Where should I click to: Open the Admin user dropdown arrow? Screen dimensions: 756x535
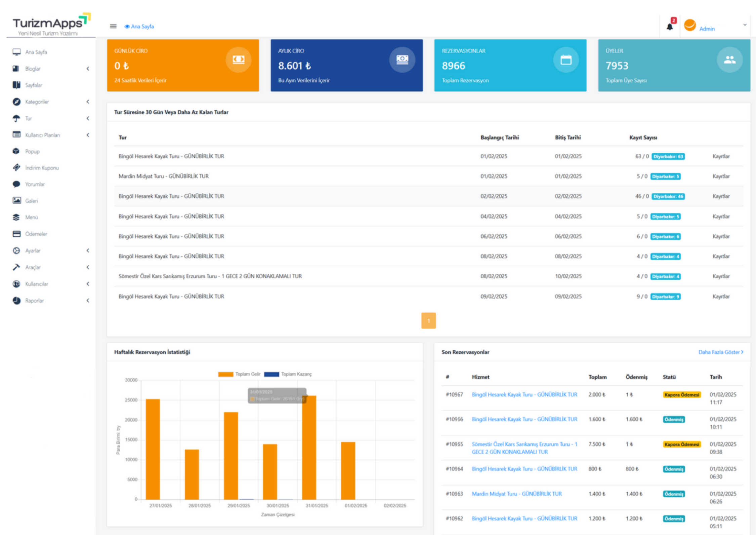745,25
